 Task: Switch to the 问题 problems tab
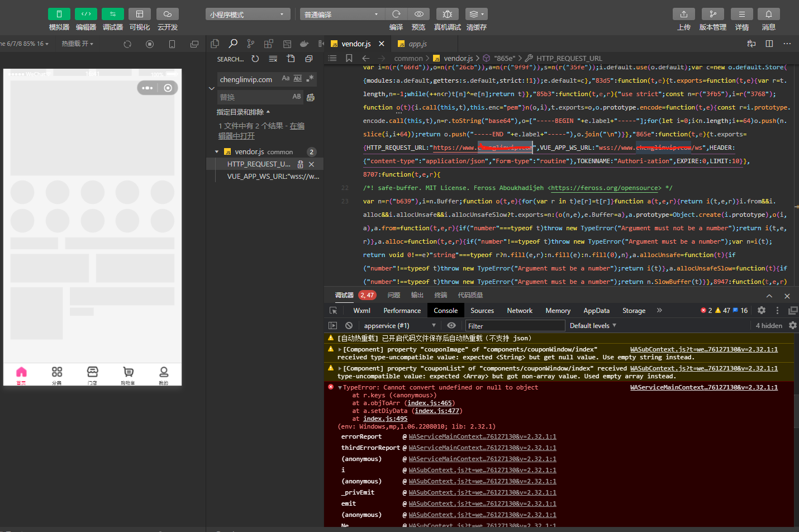(x=394, y=295)
